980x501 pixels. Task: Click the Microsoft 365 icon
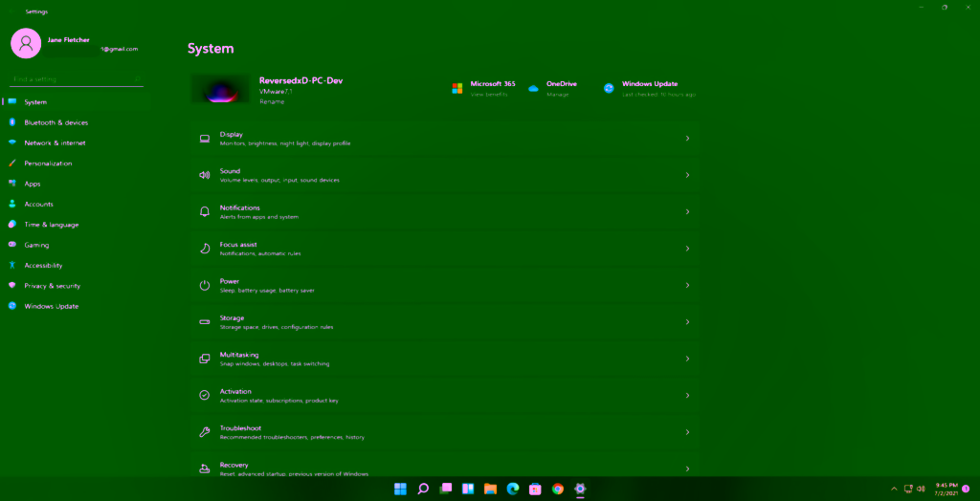[457, 88]
